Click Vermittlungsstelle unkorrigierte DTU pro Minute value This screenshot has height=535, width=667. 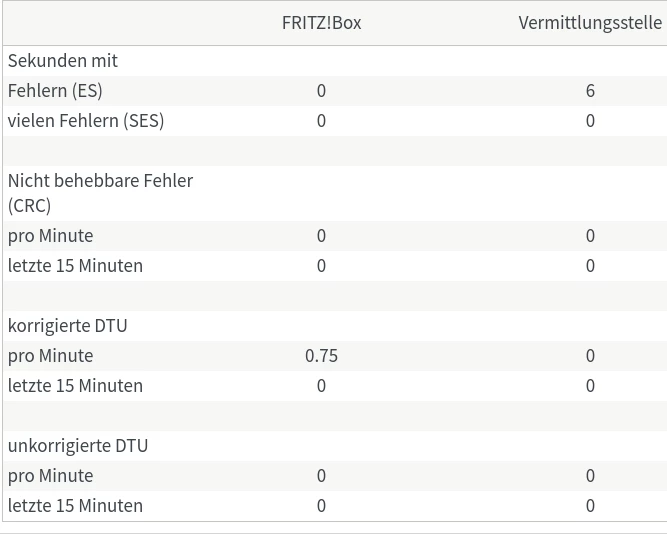click(590, 476)
